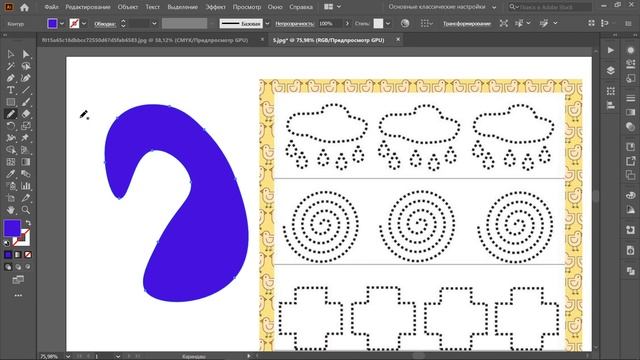The width and height of the screenshot is (640, 360).
Task: Select the Width/Warp tool
Action: [x=11, y=138]
